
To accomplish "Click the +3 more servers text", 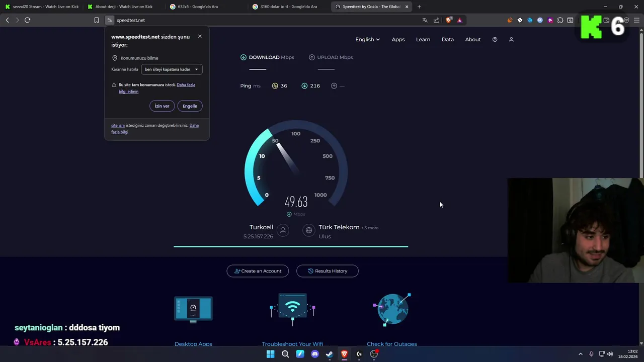I will pos(370,228).
